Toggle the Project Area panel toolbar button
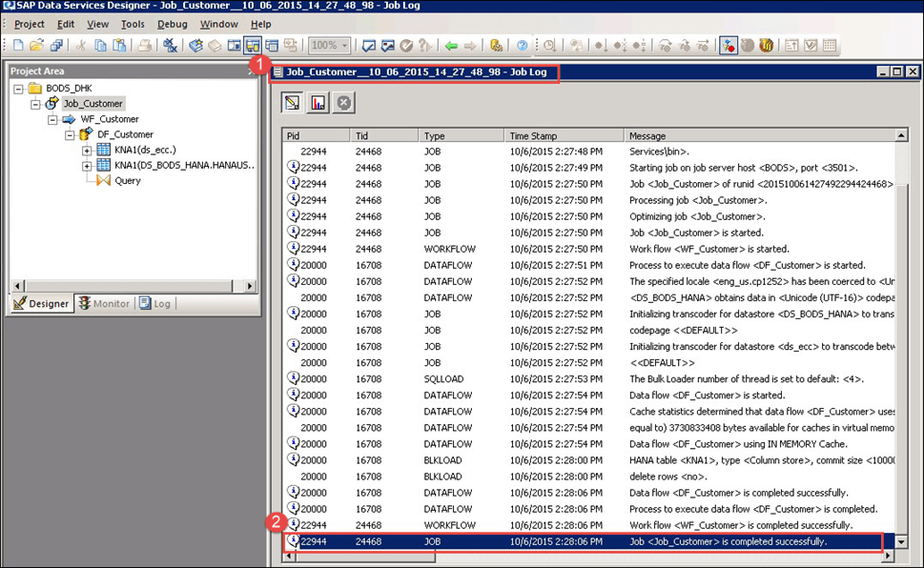Image resolution: width=924 pixels, height=568 pixels. (253, 45)
